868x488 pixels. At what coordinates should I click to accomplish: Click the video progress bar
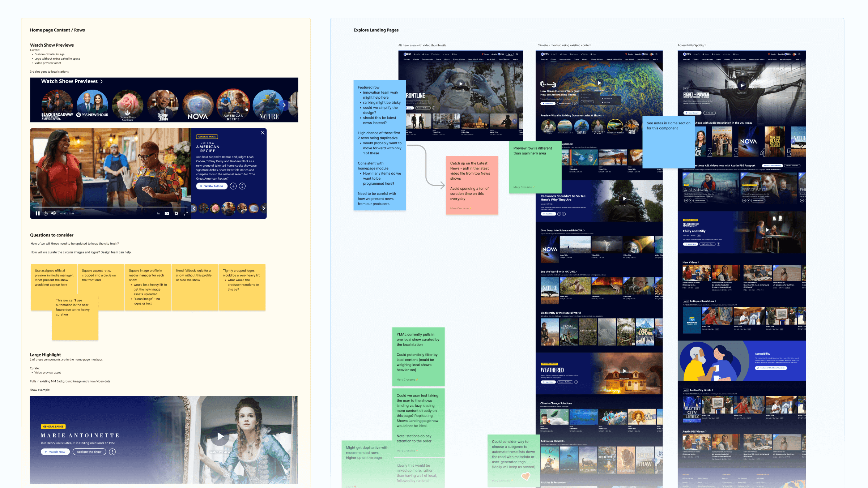109,207
